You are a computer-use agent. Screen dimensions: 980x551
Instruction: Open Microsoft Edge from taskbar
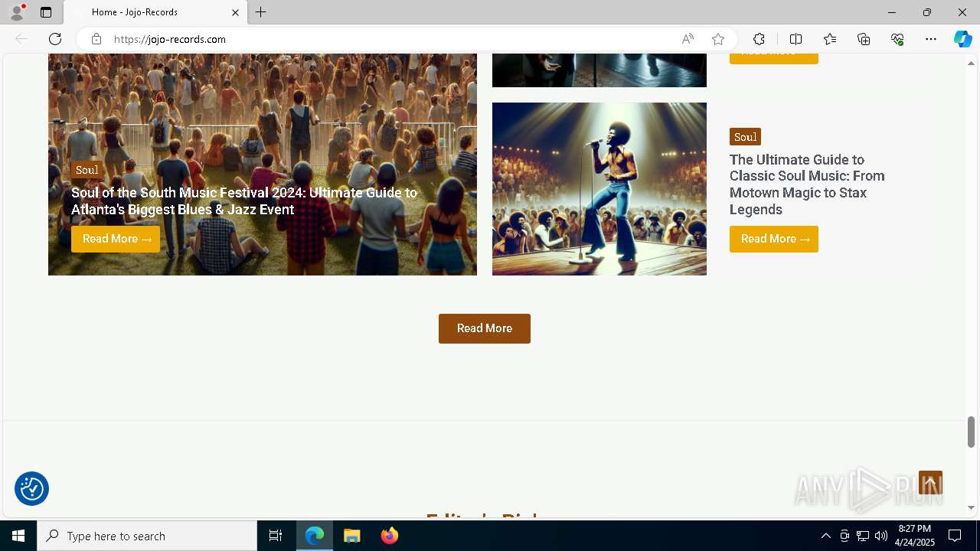[x=315, y=536]
